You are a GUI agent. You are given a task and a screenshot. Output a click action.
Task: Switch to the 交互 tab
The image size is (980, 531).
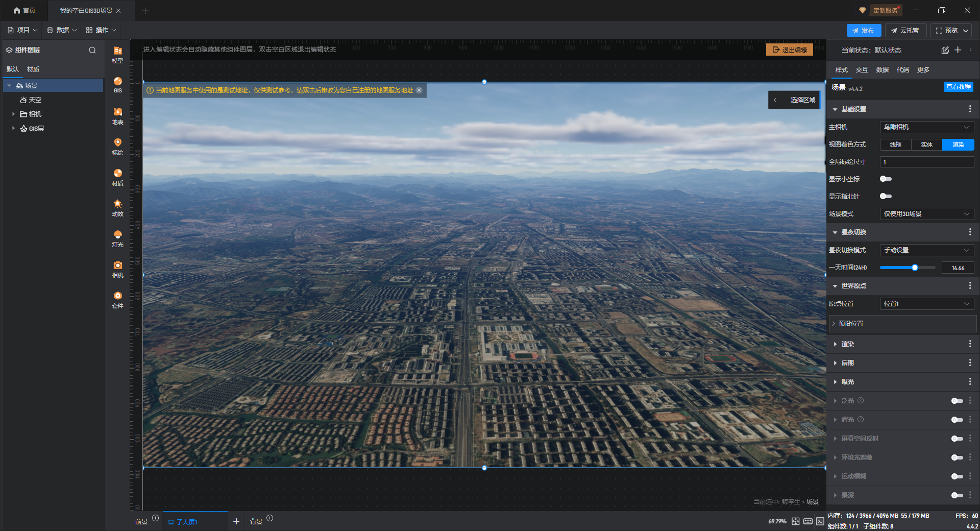(862, 70)
